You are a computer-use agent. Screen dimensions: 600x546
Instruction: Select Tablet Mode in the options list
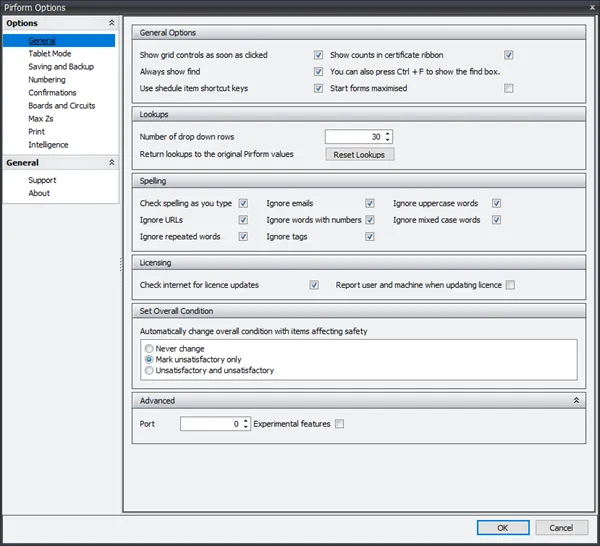pyautogui.click(x=49, y=54)
